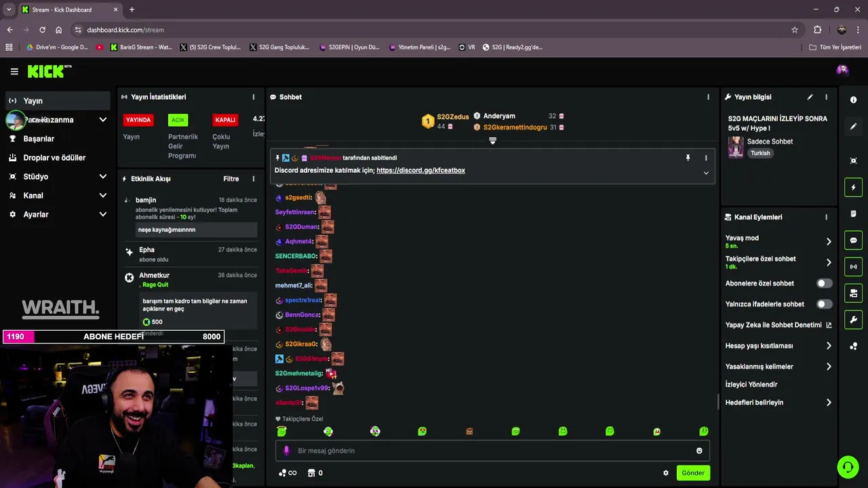Click the document note icon in right toolbar

[853, 214]
